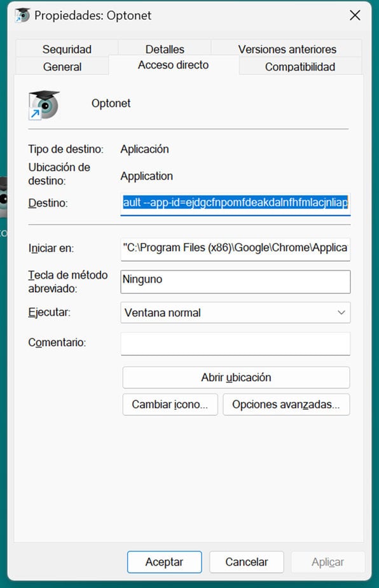The width and height of the screenshot is (379, 588).
Task: Click the partial desktop icon behind the dialog
Action: click(x=3, y=197)
